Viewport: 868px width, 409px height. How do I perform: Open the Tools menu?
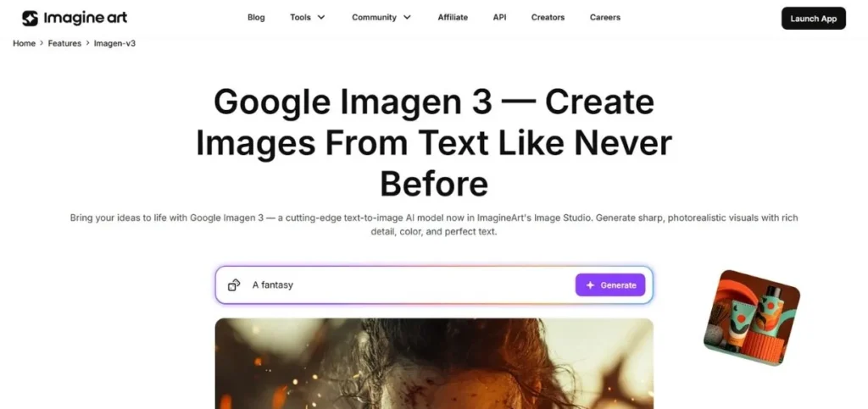[x=307, y=18]
